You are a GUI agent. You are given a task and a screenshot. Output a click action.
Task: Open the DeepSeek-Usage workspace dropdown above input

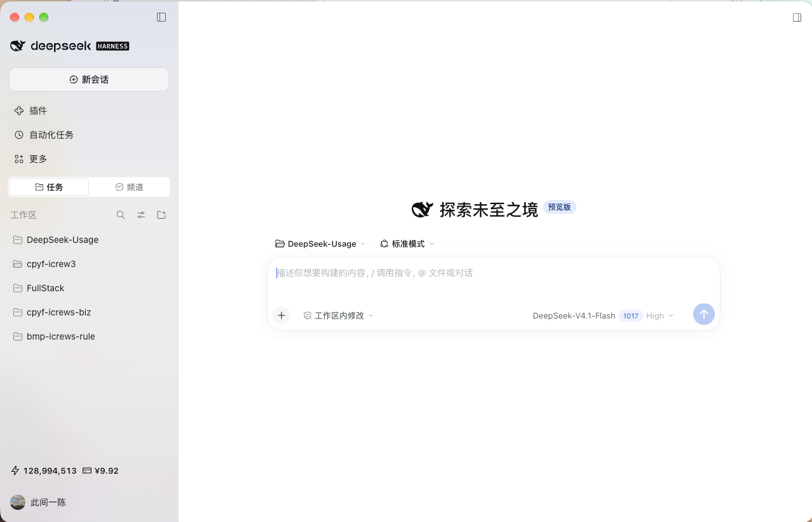(x=320, y=244)
